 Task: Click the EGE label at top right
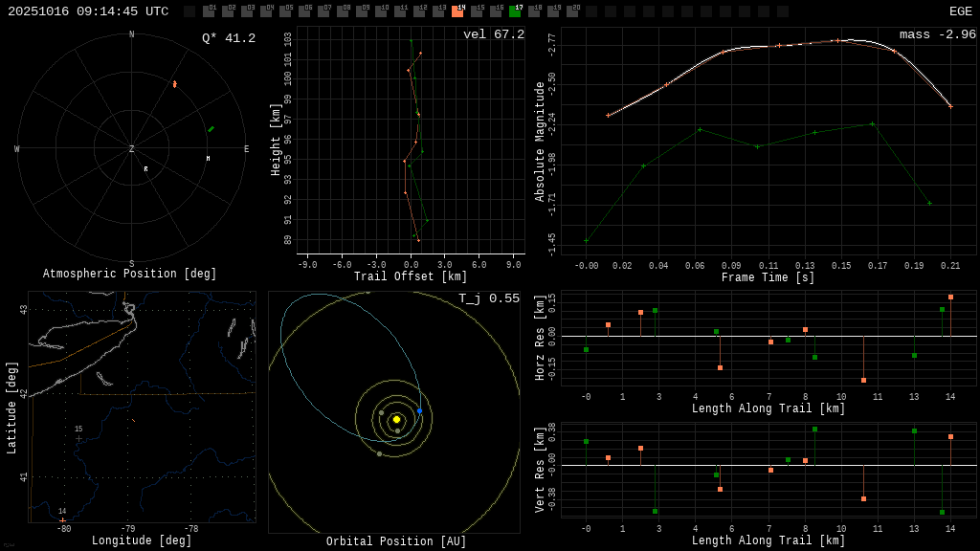pos(960,11)
